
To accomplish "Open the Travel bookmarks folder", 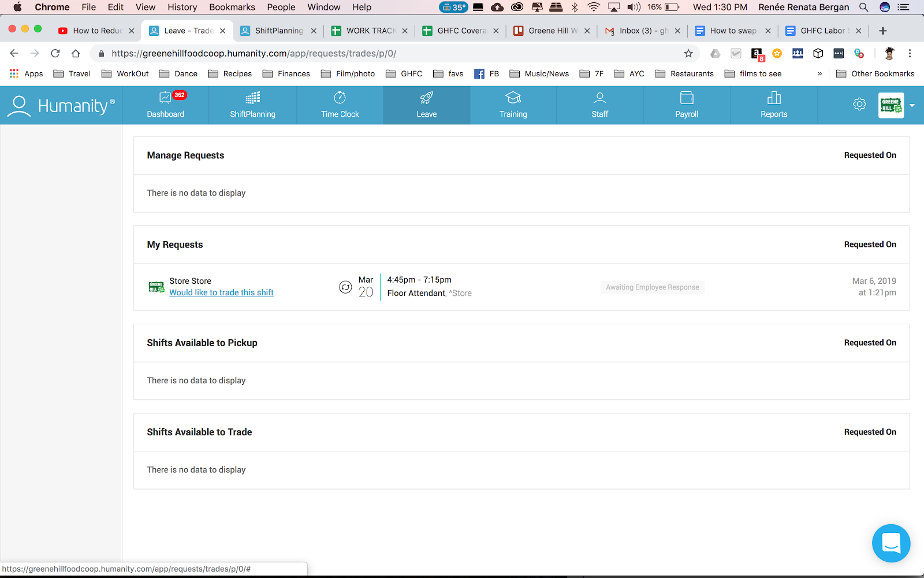I will click(72, 73).
